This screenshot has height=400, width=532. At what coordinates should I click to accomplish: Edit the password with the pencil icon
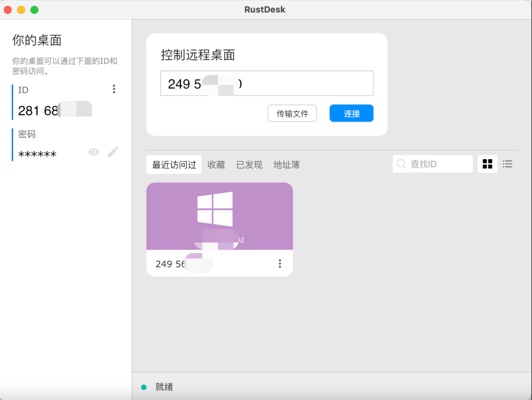[x=113, y=152]
